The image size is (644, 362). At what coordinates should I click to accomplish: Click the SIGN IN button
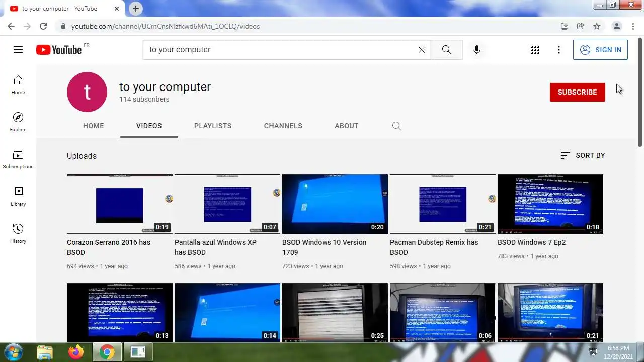(600, 50)
